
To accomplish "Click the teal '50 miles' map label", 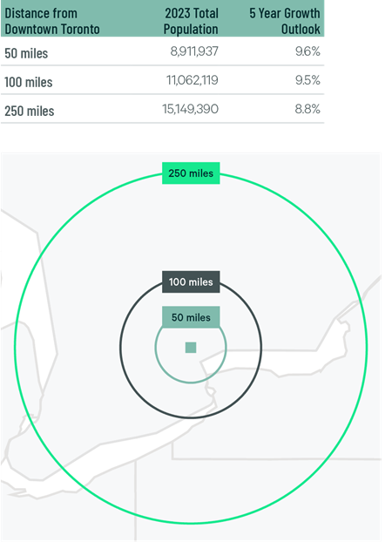I will click(191, 317).
